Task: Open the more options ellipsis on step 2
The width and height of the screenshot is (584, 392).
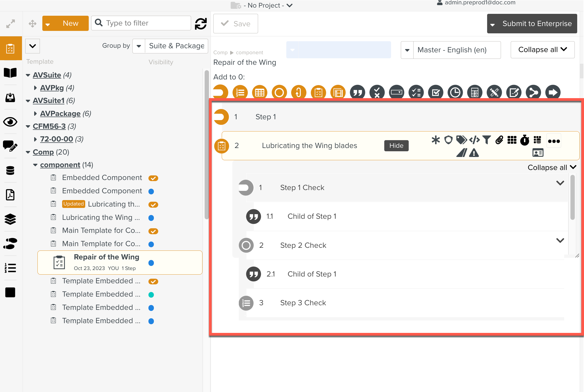Action: click(554, 141)
